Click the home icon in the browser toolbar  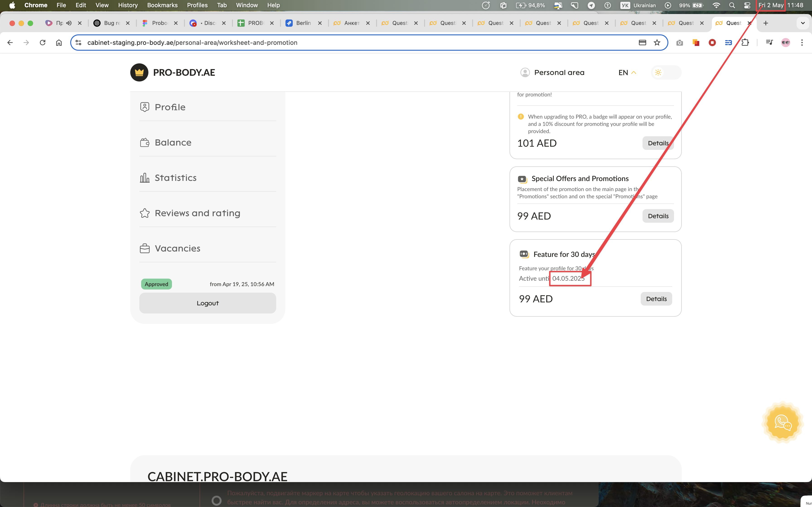click(x=59, y=43)
